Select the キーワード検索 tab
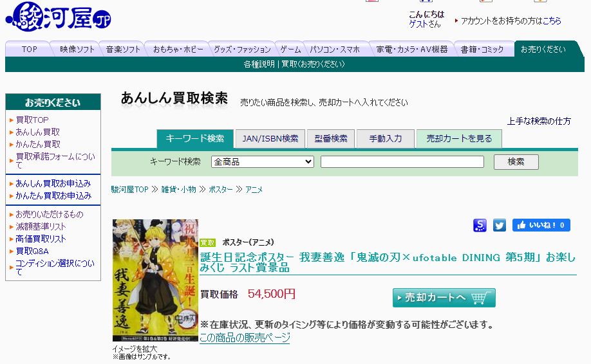This screenshot has height=364, width=591. (x=195, y=138)
